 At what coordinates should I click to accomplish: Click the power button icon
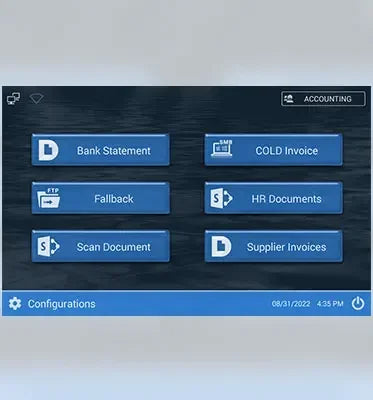(358, 304)
